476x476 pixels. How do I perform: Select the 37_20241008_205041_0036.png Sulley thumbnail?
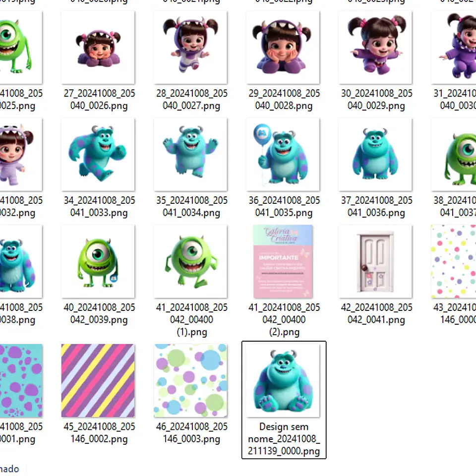376,155
